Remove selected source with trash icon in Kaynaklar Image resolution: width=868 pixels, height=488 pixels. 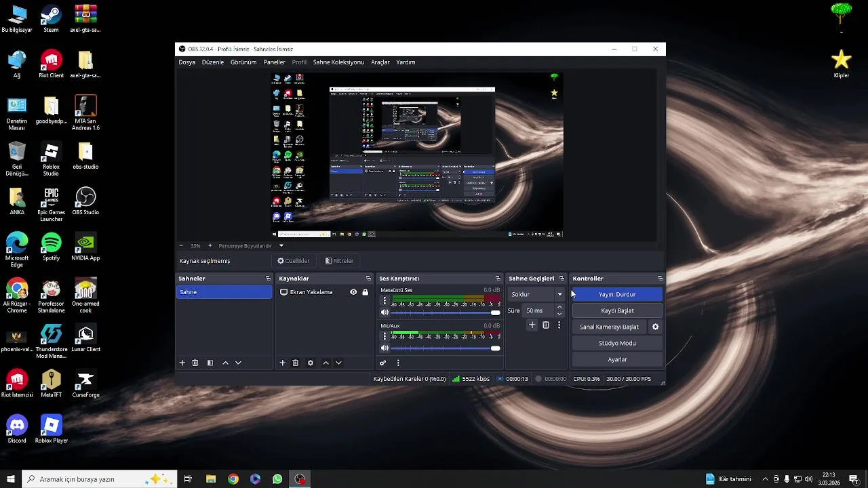click(296, 363)
